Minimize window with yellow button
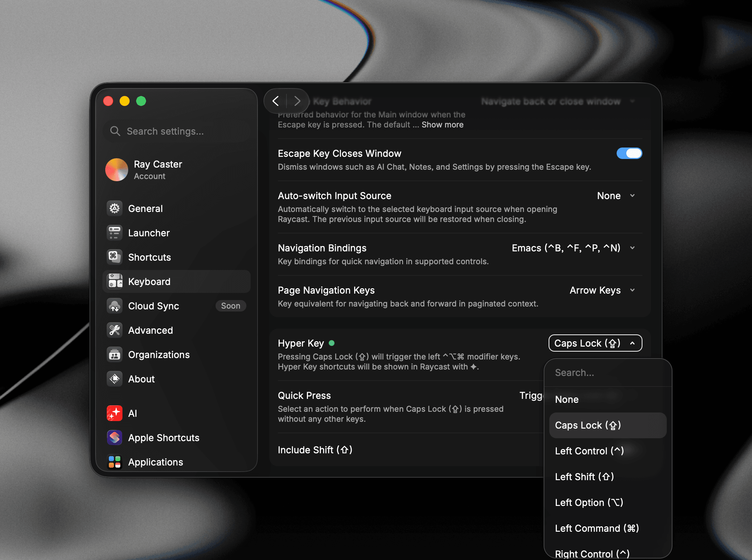The height and width of the screenshot is (560, 752). point(125,101)
